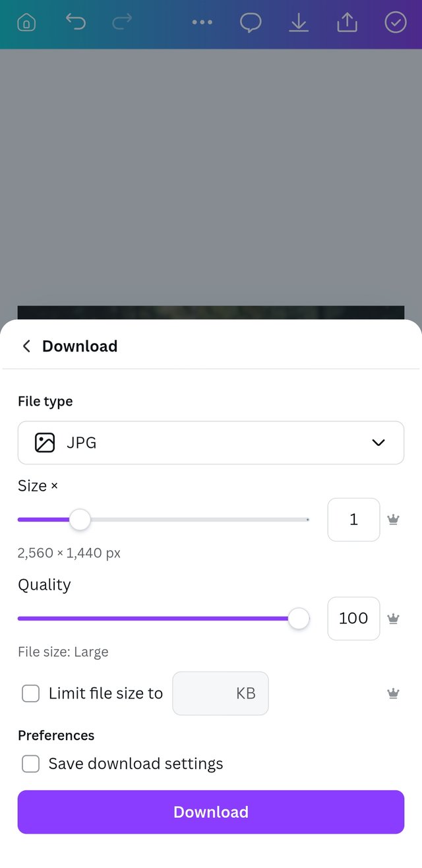Open the three-dot more options menu
422x868 pixels.
[x=202, y=22]
